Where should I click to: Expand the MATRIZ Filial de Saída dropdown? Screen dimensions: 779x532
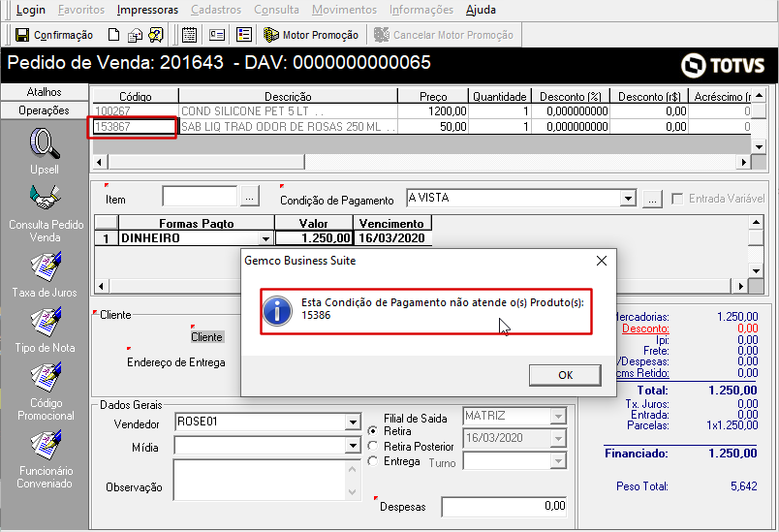point(558,416)
